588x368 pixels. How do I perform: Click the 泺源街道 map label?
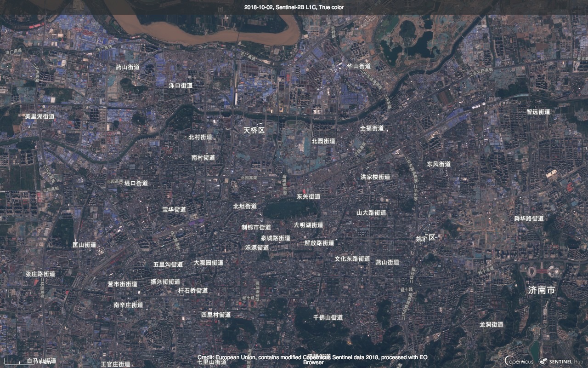pos(257,247)
